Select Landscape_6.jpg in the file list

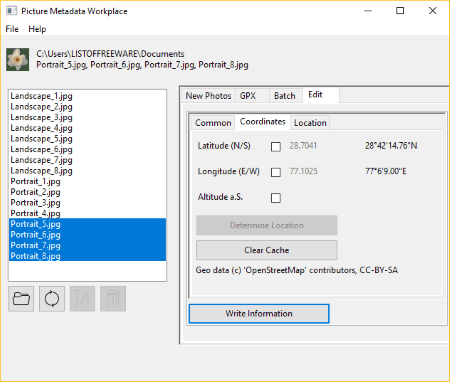click(87, 149)
